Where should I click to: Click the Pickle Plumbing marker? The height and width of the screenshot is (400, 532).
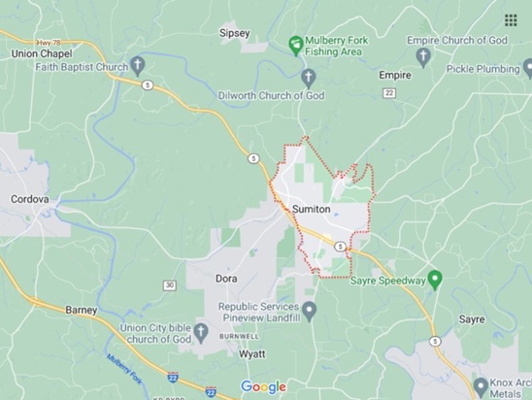528,69
